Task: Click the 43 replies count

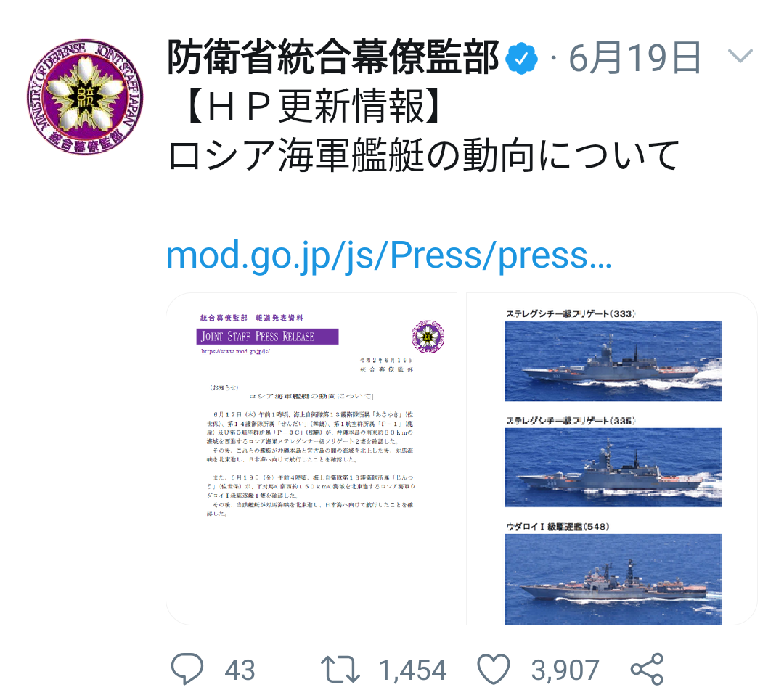Action: tap(240, 670)
